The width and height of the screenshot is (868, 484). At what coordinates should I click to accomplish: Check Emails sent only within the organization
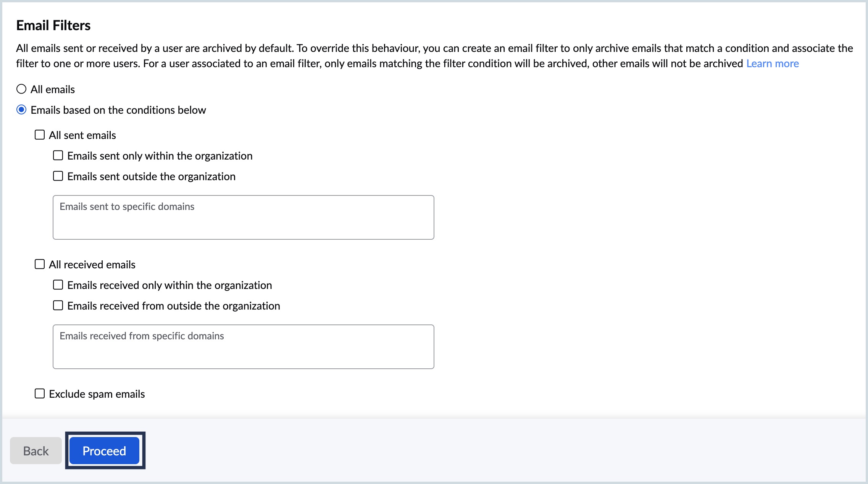pyautogui.click(x=58, y=155)
